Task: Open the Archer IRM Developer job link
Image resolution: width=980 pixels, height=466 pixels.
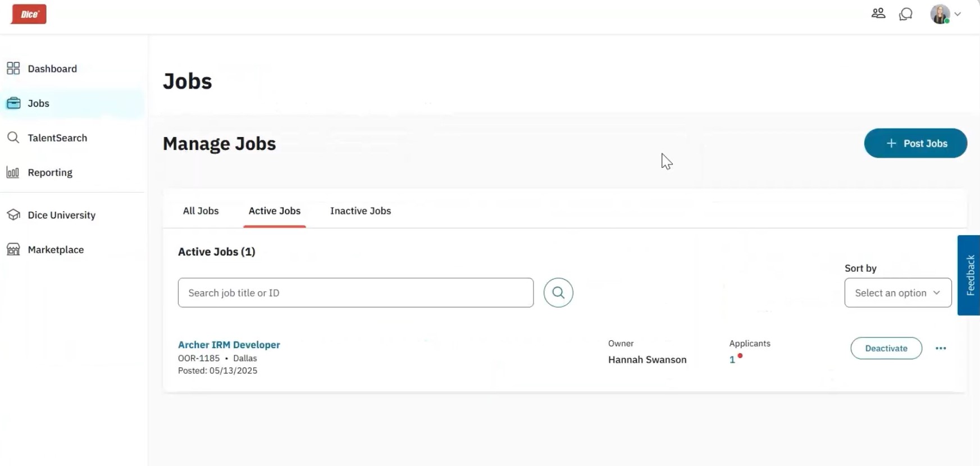Action: 229,345
